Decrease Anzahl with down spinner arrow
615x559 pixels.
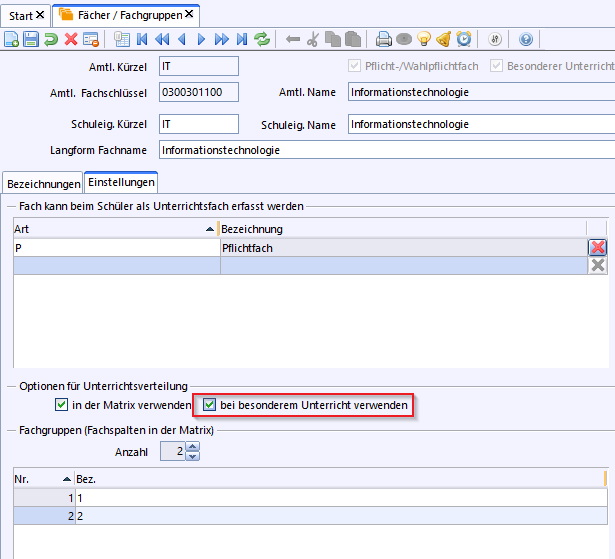pos(192,456)
